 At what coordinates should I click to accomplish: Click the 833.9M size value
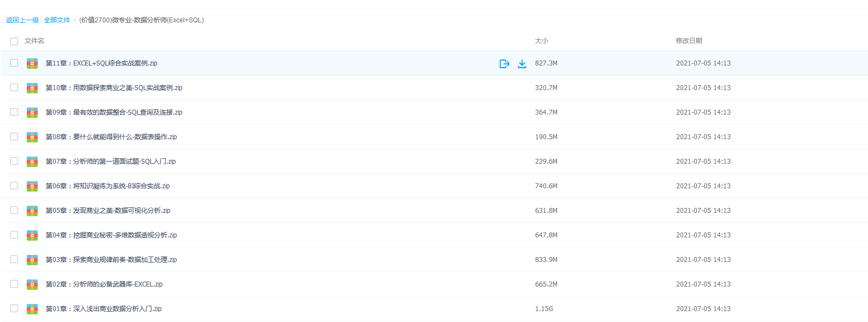tap(546, 260)
